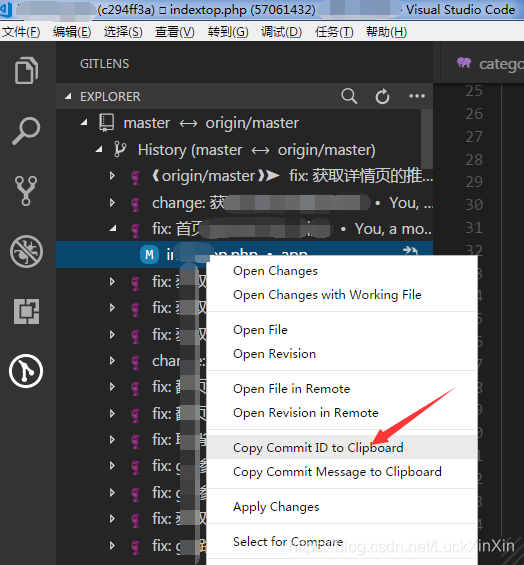The height and width of the screenshot is (565, 524).
Task: Open the Debug view icon
Action: (26, 251)
